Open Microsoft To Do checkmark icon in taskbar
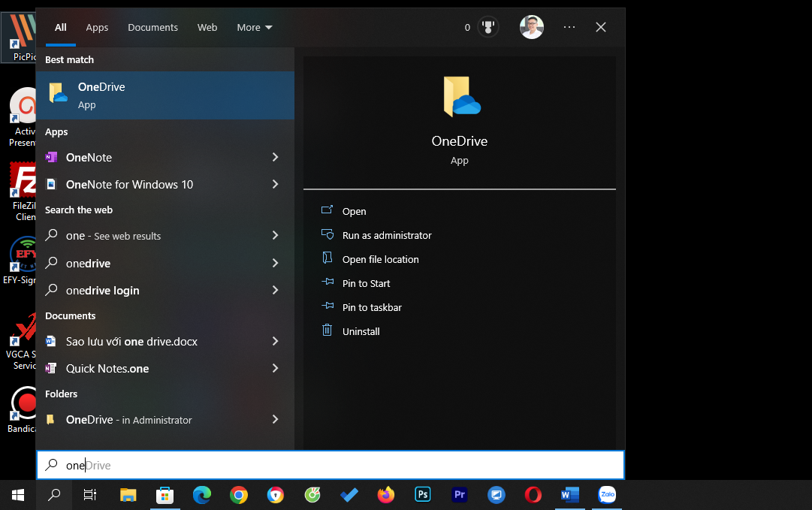The height and width of the screenshot is (510, 812). pyautogui.click(x=349, y=495)
